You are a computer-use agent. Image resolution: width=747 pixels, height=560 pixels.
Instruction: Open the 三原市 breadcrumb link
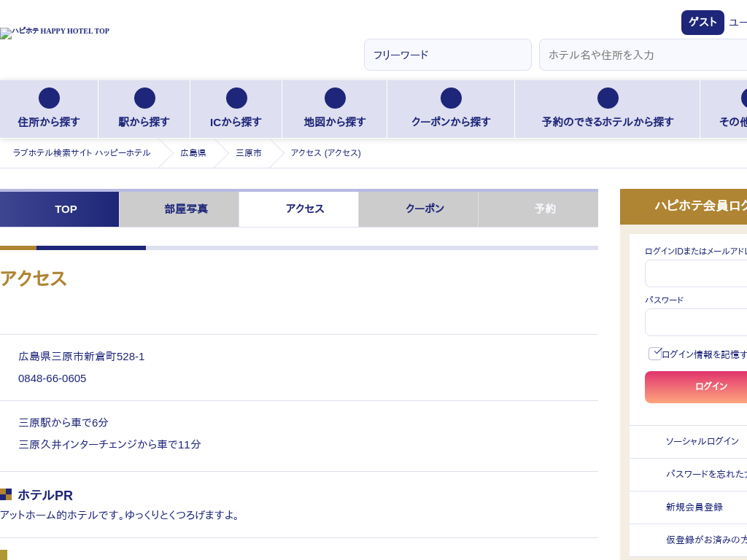(249, 153)
